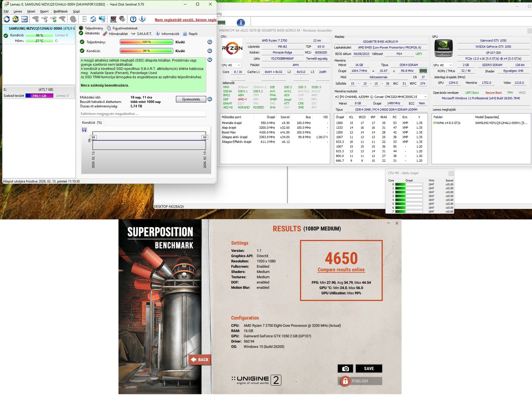
Task: Open the report document toolbar icon
Action: pos(84,19)
